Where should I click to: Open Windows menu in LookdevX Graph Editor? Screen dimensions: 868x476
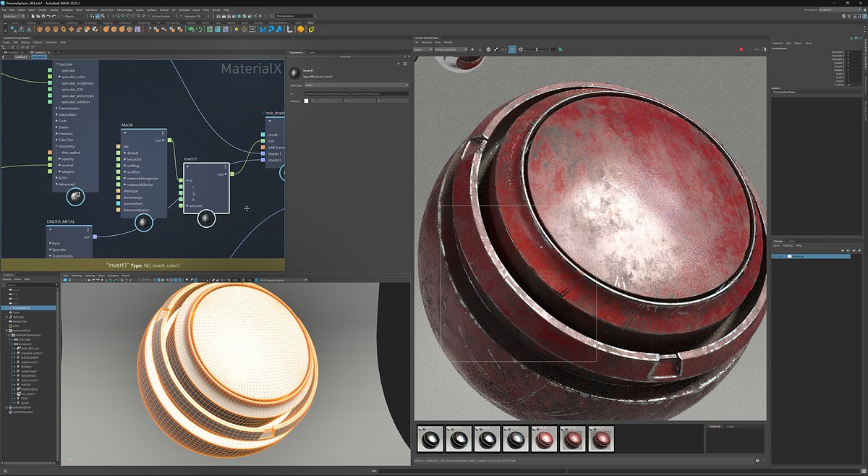point(51,43)
